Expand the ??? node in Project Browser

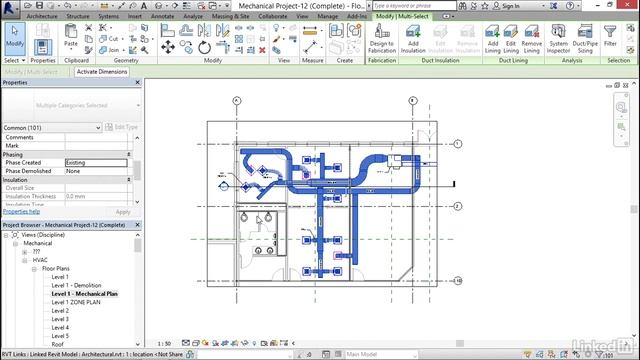pyautogui.click(x=24, y=252)
